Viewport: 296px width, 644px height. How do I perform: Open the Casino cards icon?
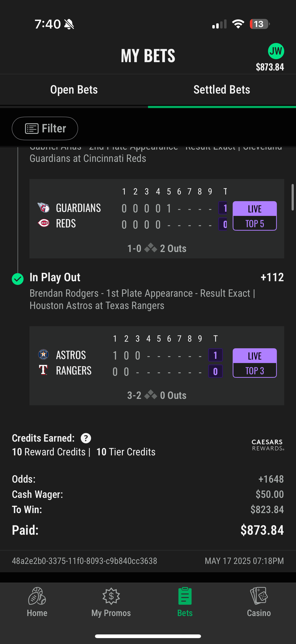tap(259, 596)
